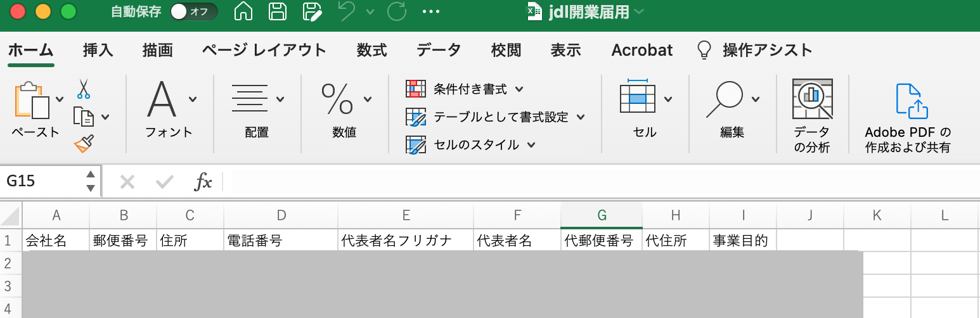Viewport: 980px width, 318px height.
Task: Switch to the 挿入 tab
Action: [x=98, y=50]
